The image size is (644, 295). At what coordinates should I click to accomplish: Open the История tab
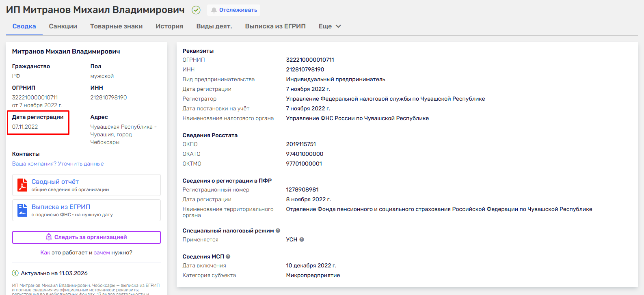point(169,26)
